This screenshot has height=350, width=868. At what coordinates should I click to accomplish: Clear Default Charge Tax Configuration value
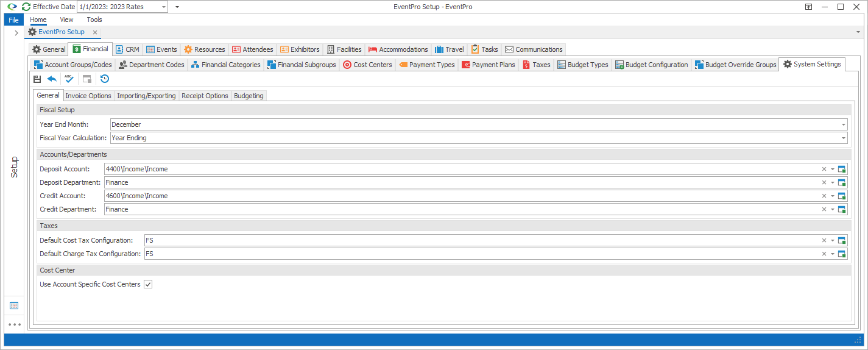tap(824, 254)
